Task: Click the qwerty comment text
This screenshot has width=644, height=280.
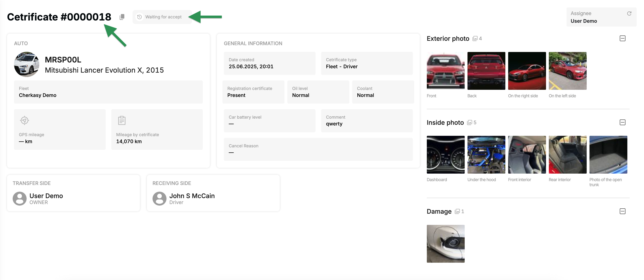Action: (x=334, y=124)
